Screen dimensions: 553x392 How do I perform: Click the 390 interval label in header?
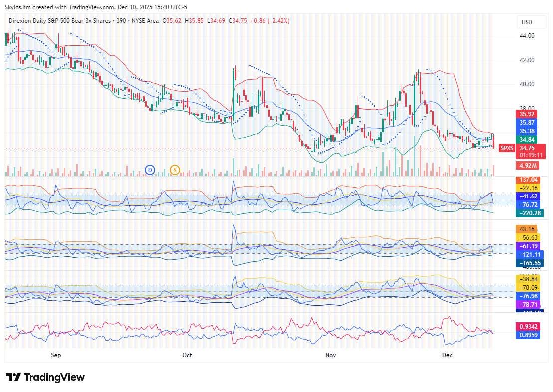[122, 21]
